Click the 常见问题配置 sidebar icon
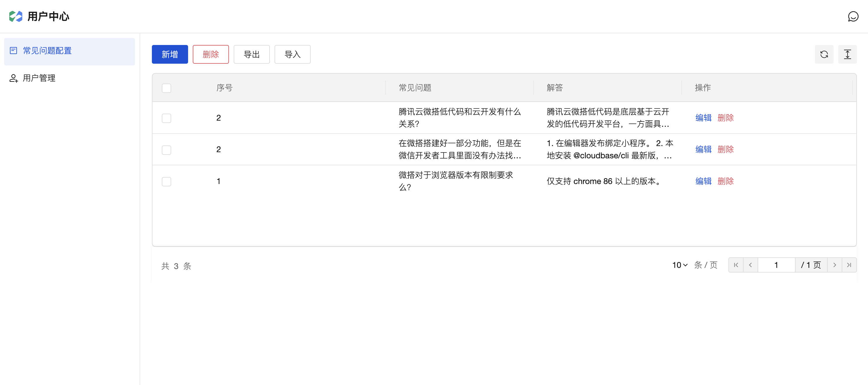The width and height of the screenshot is (868, 385). [13, 51]
